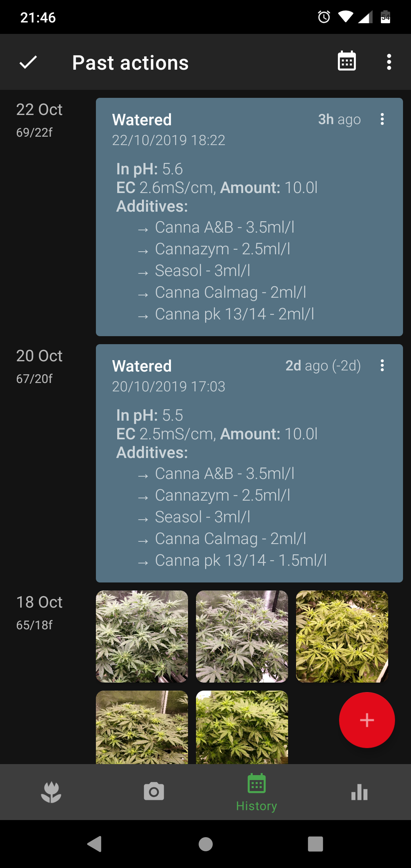
Task: Open first plant photo from 18 Oct
Action: coord(142,637)
